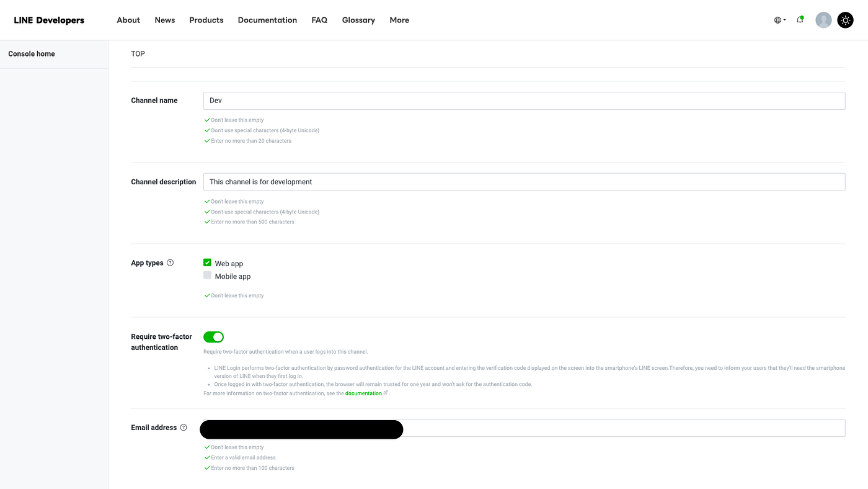868x489 pixels.
Task: Click the TOP breadcrumb
Action: click(138, 54)
